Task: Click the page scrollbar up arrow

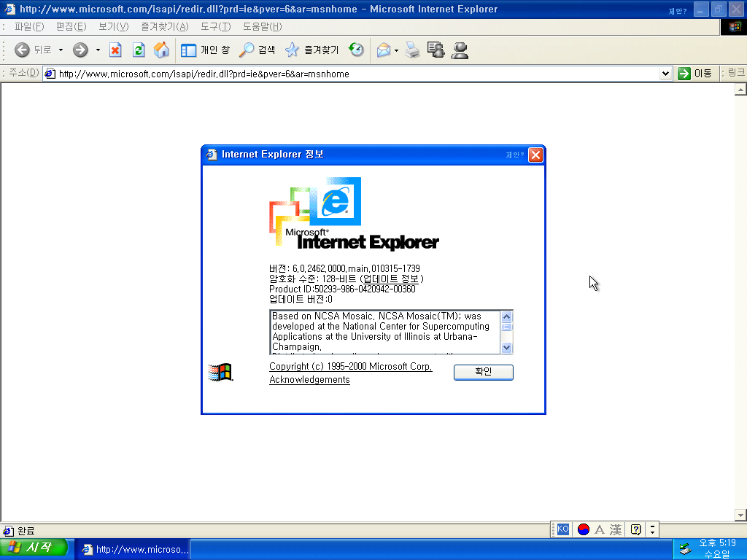Action: [x=740, y=90]
